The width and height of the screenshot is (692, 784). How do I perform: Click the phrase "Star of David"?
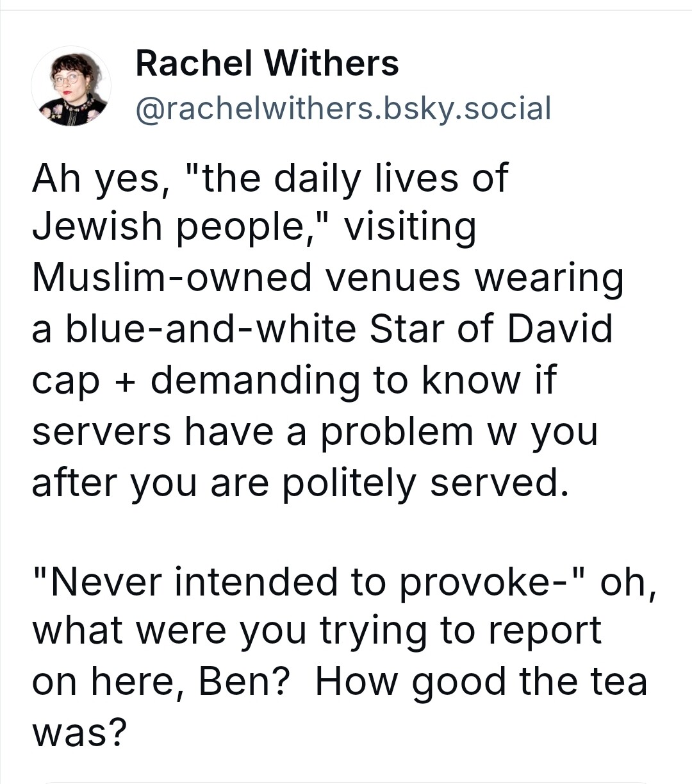[x=491, y=328]
